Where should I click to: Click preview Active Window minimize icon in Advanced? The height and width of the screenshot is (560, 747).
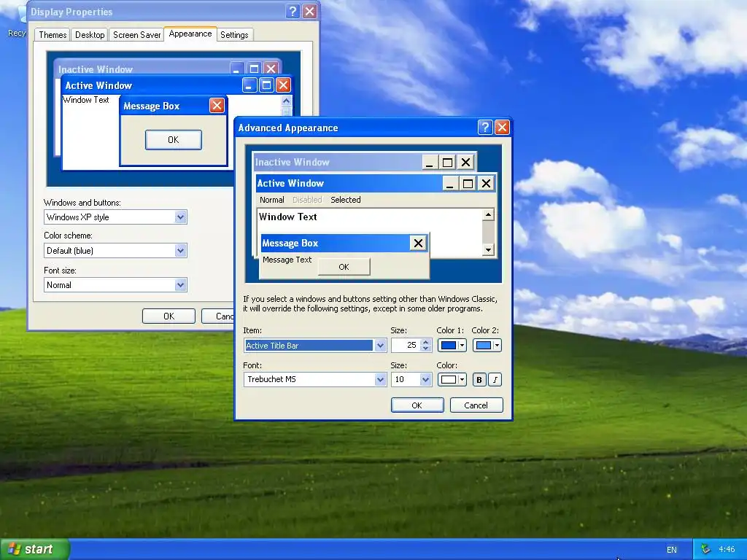(x=449, y=183)
